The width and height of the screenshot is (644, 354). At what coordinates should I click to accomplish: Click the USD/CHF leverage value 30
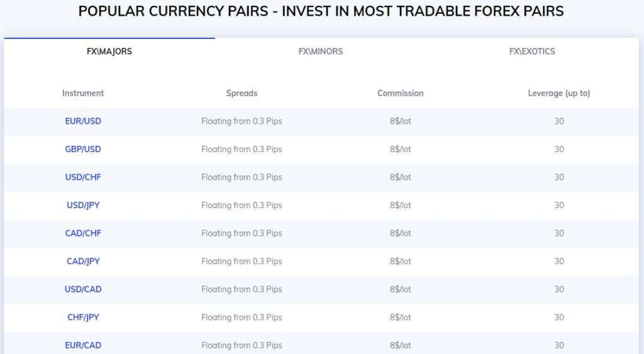coord(559,177)
